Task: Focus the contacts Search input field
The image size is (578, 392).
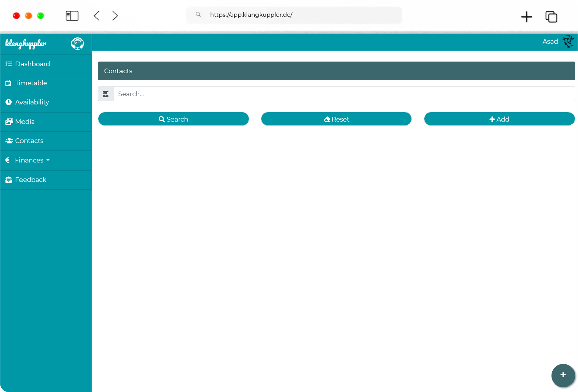Action: (343, 94)
